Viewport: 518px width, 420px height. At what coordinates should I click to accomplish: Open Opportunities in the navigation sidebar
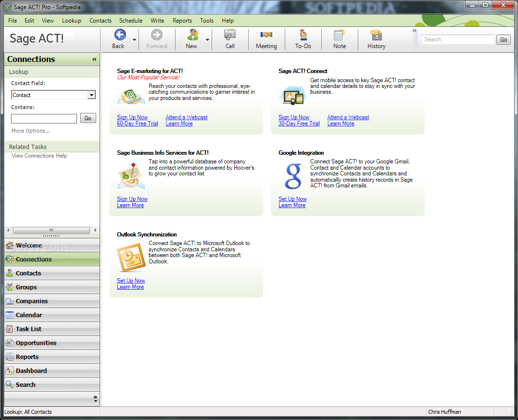click(52, 343)
